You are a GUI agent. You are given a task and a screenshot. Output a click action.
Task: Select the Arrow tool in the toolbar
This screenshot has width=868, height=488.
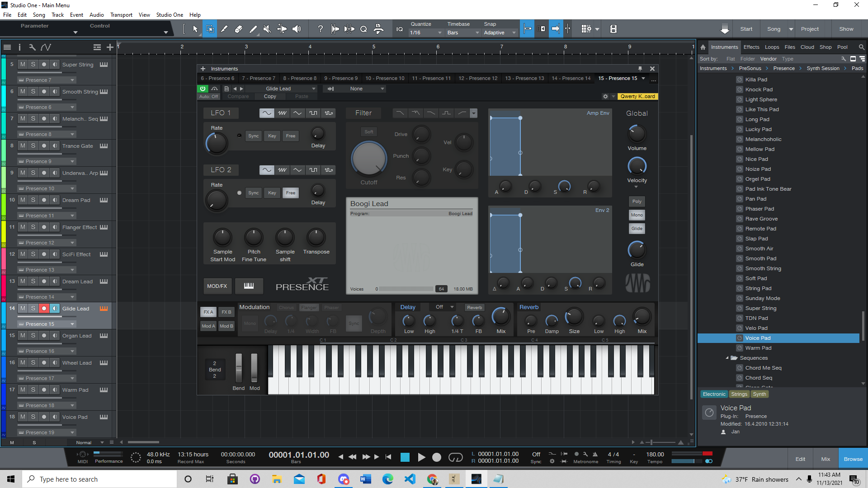pos(195,29)
